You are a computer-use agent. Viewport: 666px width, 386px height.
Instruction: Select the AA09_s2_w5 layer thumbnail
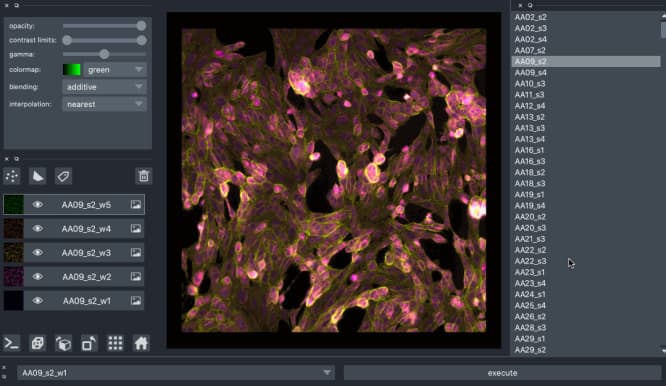point(14,205)
